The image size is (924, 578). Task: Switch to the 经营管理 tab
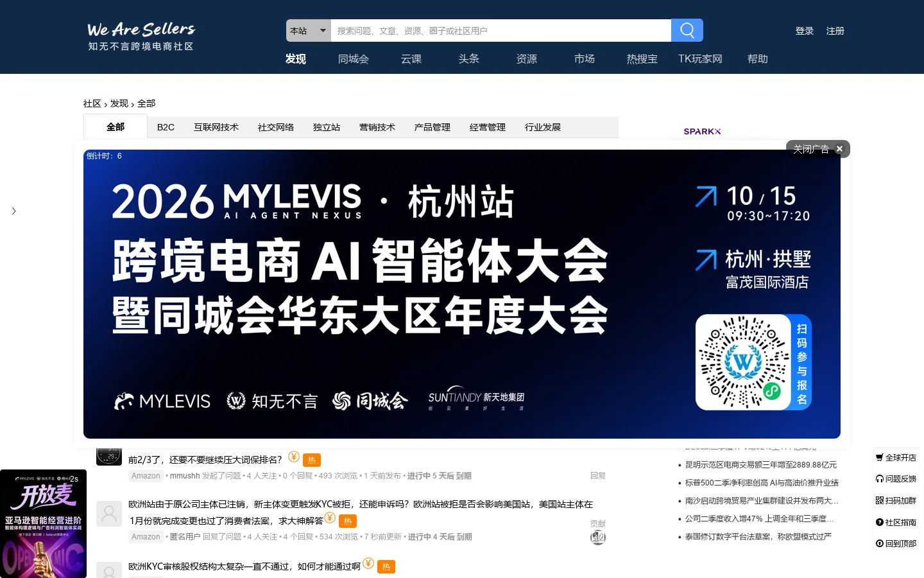pyautogui.click(x=488, y=127)
